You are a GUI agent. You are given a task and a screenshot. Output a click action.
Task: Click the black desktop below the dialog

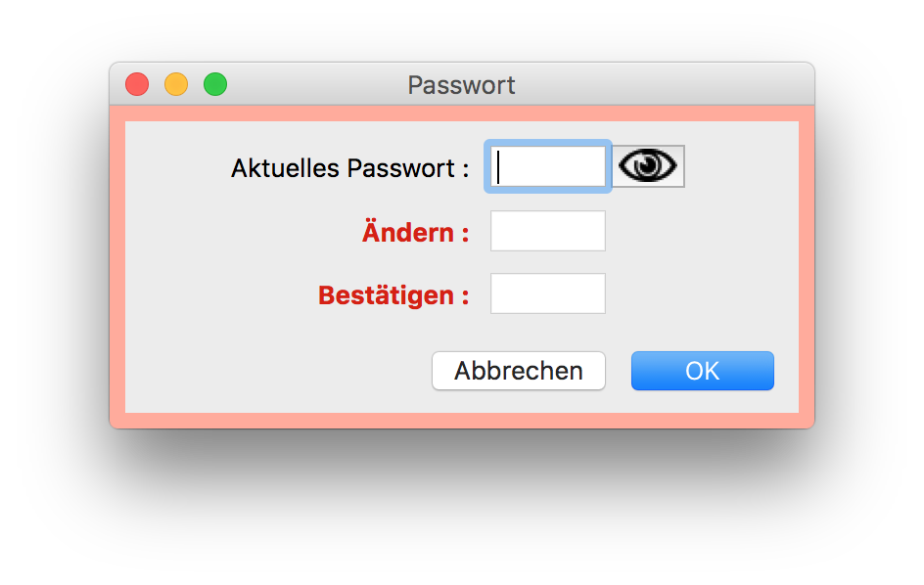coord(462,509)
